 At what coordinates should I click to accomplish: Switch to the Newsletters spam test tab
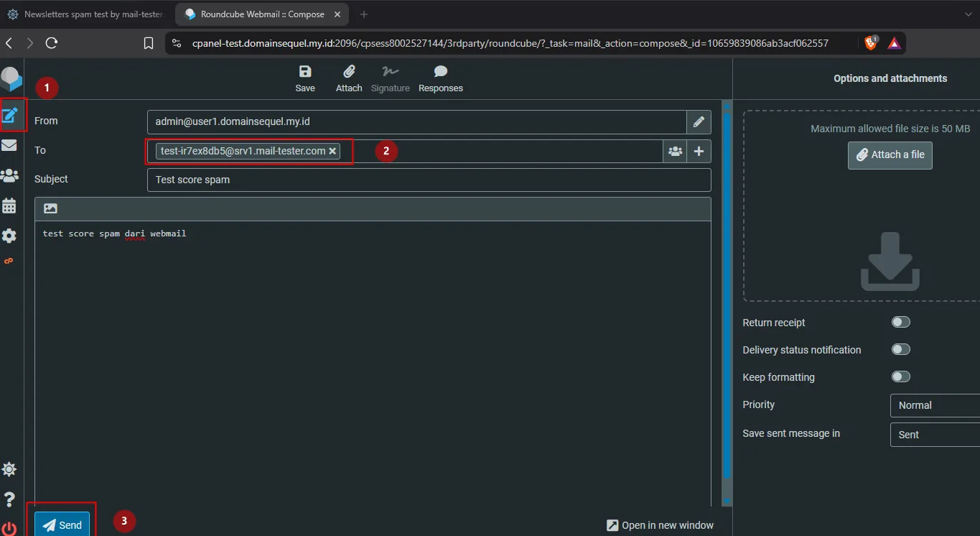coord(86,14)
